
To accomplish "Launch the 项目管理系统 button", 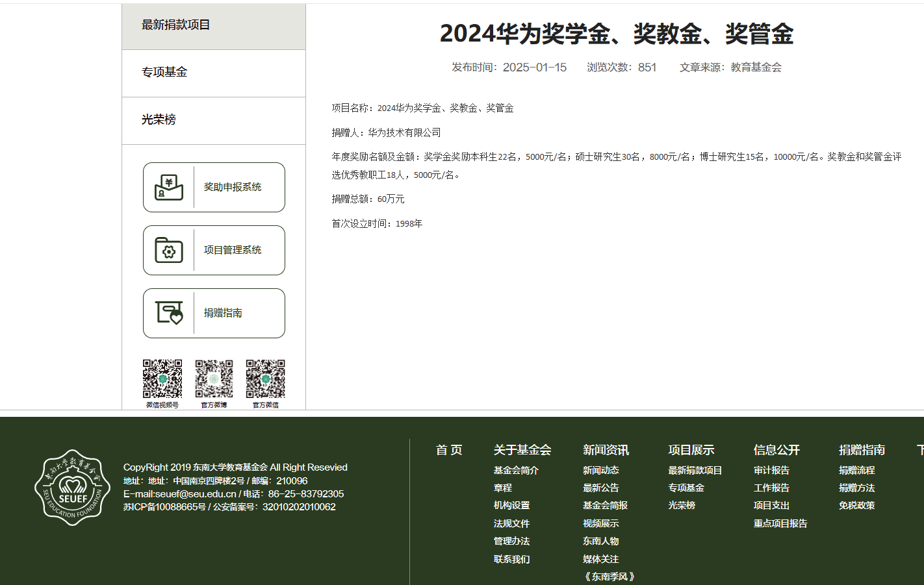I will (x=214, y=250).
